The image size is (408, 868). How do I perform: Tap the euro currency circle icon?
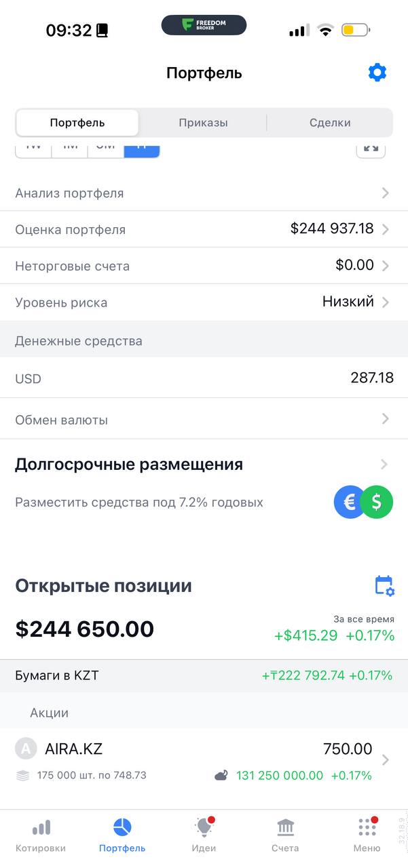tap(350, 502)
